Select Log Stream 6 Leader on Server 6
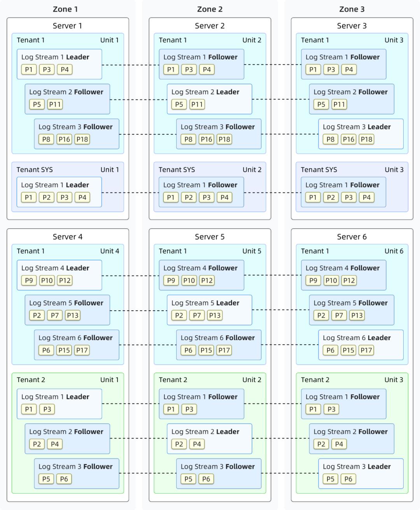 click(x=361, y=345)
